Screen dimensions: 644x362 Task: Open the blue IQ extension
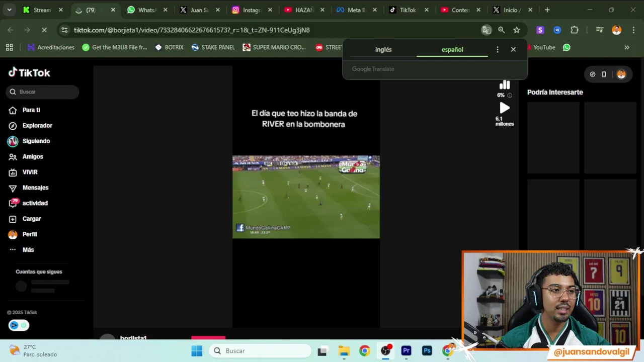(x=557, y=30)
